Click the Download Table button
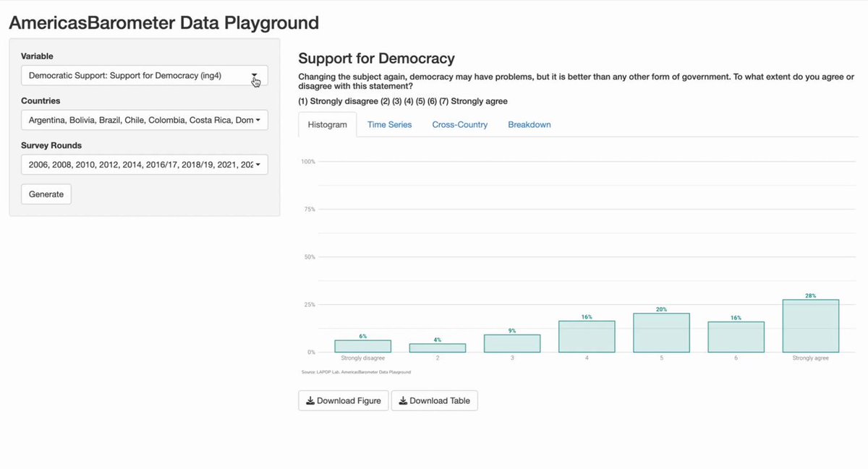This screenshot has width=868, height=469. click(x=435, y=400)
